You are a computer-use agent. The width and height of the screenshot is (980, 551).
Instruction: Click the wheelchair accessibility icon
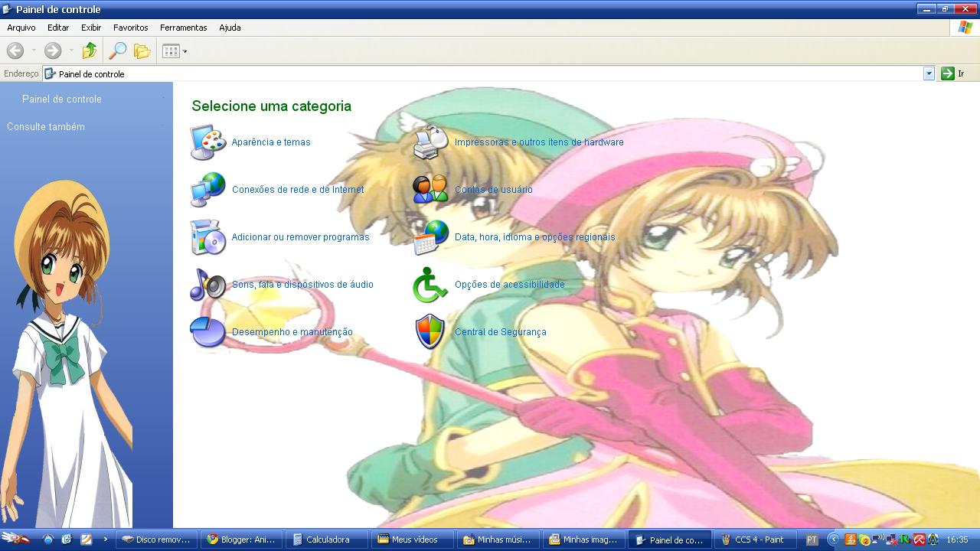(431, 285)
